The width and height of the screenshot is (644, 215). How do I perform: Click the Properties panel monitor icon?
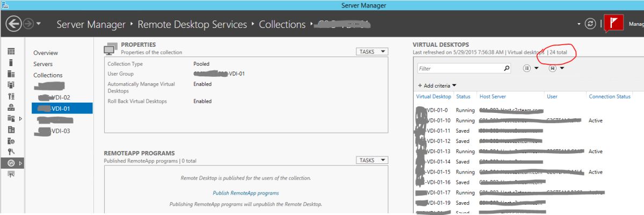[x=109, y=48]
